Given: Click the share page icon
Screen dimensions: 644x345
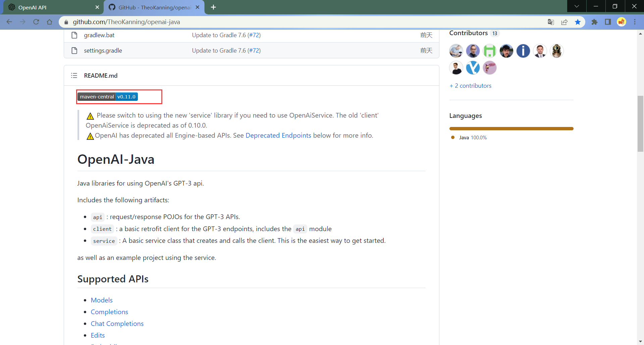Looking at the screenshot, I should click(x=564, y=22).
